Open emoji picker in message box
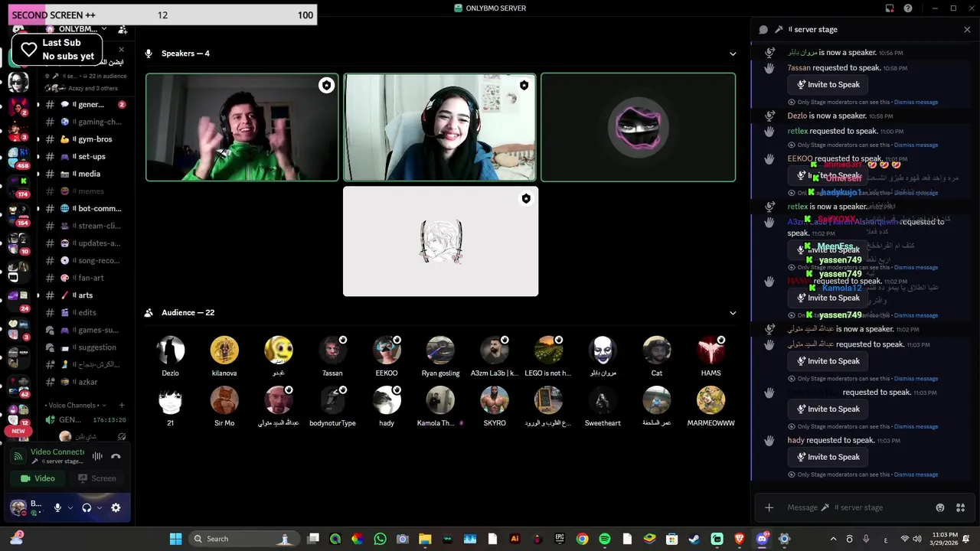Screen dimensions: 980x551 [940, 507]
